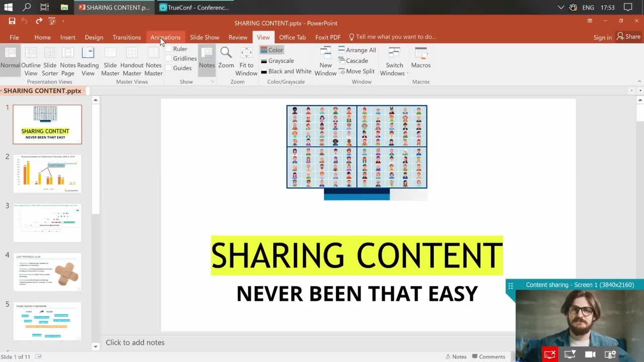The height and width of the screenshot is (362, 644).
Task: Click Fit to Window
Action: (x=247, y=60)
